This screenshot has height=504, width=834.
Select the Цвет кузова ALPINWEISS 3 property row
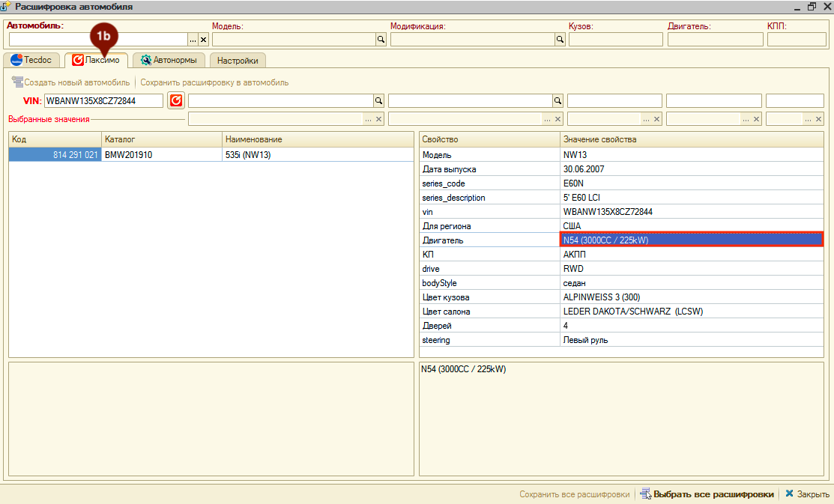pyautogui.click(x=621, y=297)
